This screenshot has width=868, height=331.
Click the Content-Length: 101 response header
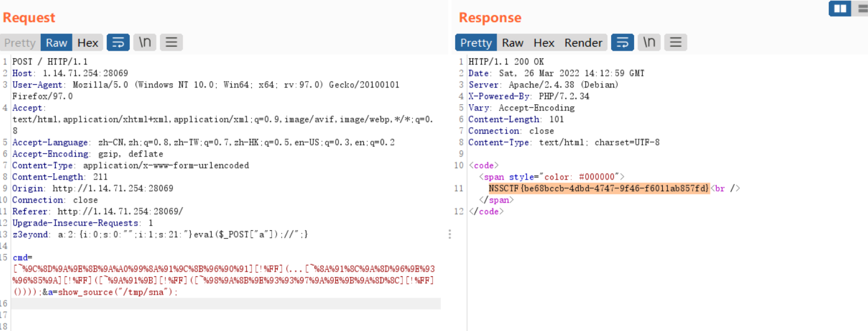(x=516, y=119)
